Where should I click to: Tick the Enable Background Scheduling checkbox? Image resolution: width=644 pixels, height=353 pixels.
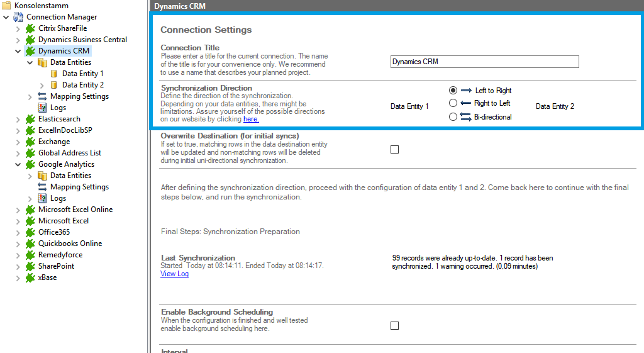pyautogui.click(x=394, y=325)
